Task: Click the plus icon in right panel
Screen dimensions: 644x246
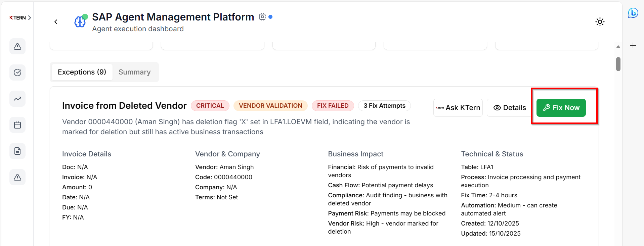Action: point(633,46)
